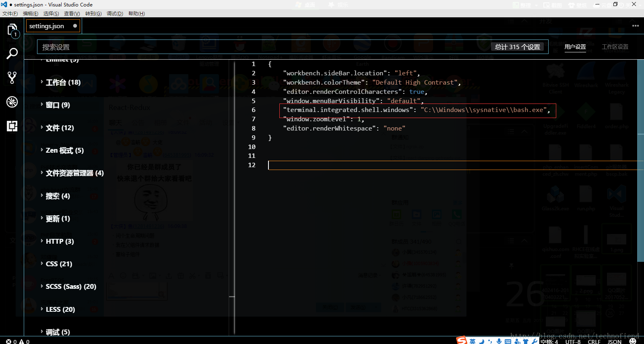Toggle Sogou punctuation mode icon
Viewport: 644px width, 344px height.
click(x=490, y=341)
